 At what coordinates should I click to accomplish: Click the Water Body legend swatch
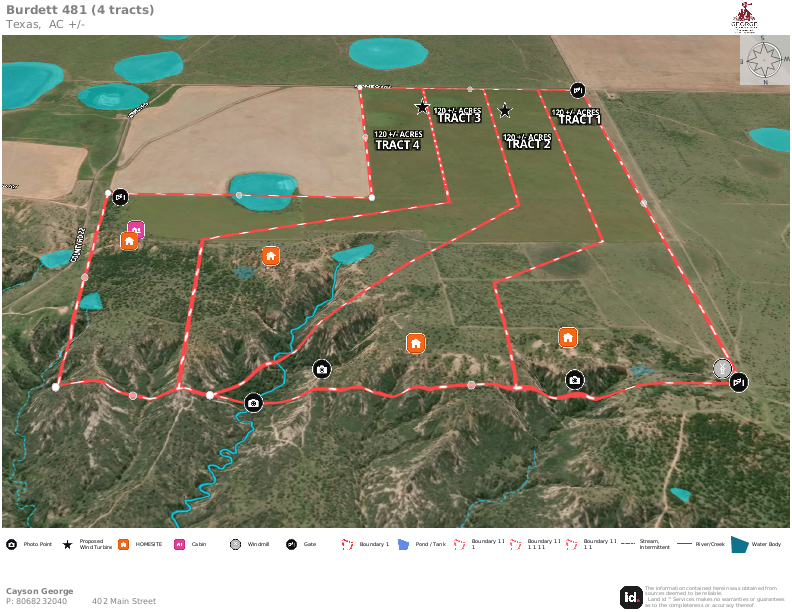[x=739, y=544]
